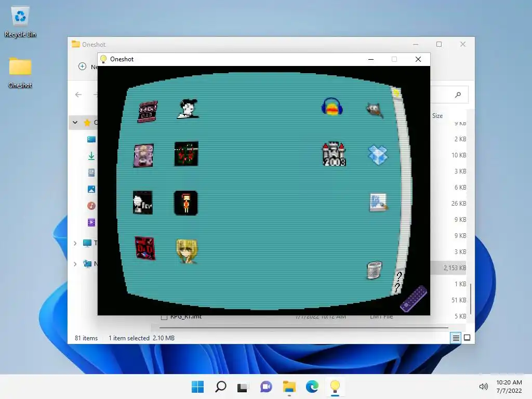Select Downloads in Explorer sidebar
The height and width of the screenshot is (399, 532).
(x=91, y=156)
